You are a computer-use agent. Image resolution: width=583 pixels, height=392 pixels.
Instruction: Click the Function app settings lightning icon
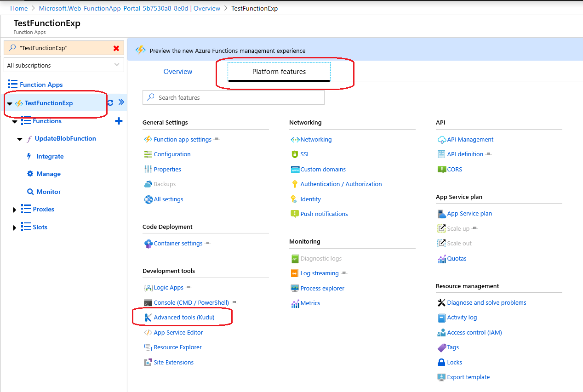coord(148,139)
